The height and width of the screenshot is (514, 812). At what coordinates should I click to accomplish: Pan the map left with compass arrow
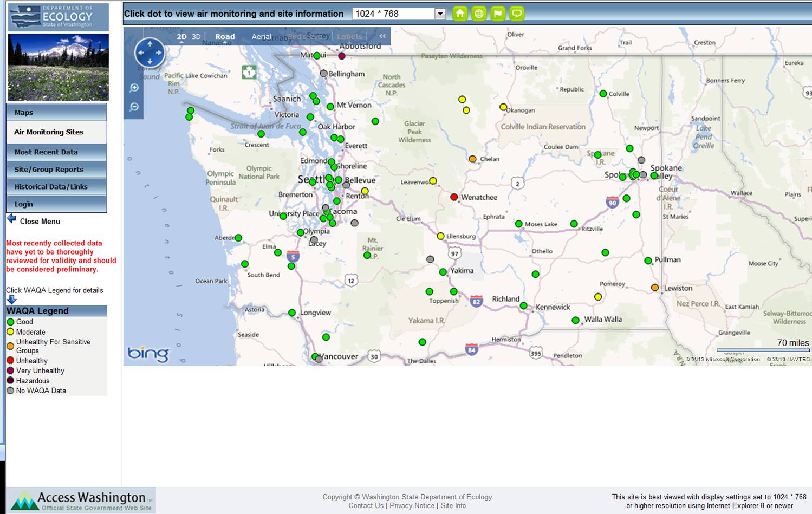pos(141,53)
